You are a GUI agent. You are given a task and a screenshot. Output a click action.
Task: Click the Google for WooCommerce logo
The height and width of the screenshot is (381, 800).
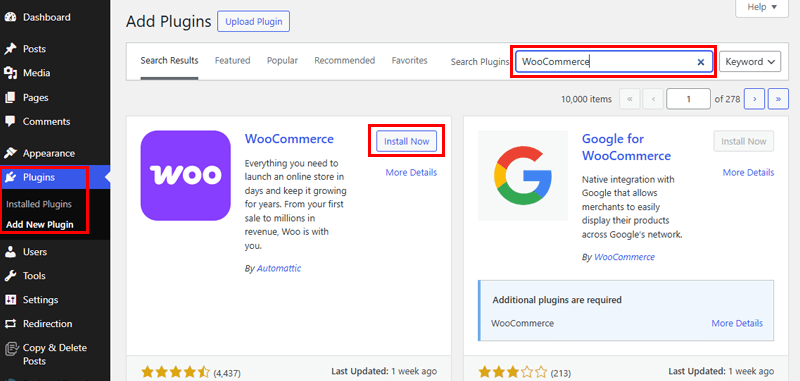[523, 175]
